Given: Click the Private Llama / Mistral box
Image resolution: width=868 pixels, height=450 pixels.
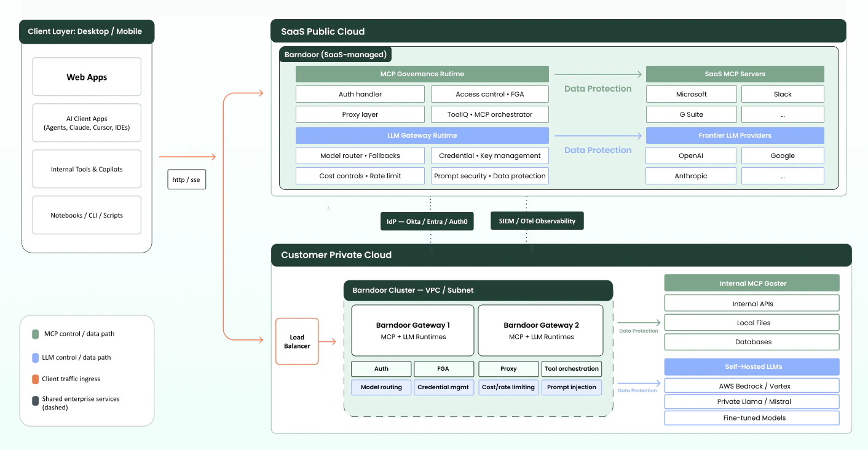Looking at the screenshot, I should pyautogui.click(x=752, y=401).
